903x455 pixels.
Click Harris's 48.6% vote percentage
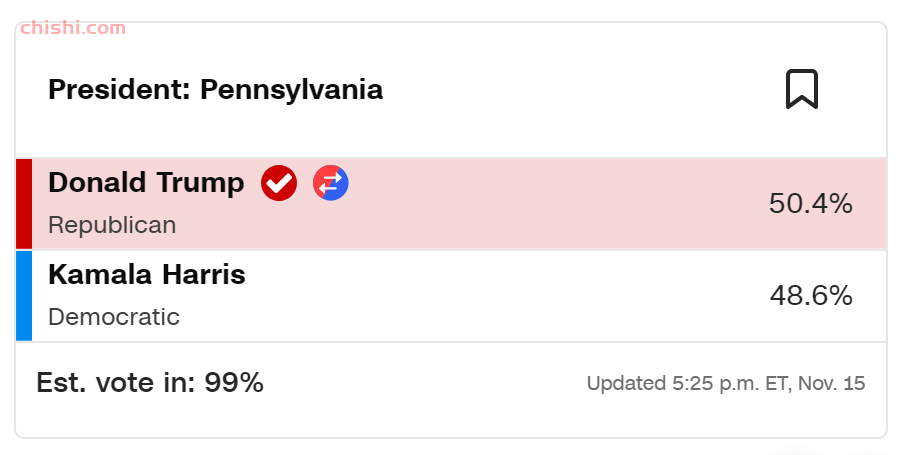[811, 295]
